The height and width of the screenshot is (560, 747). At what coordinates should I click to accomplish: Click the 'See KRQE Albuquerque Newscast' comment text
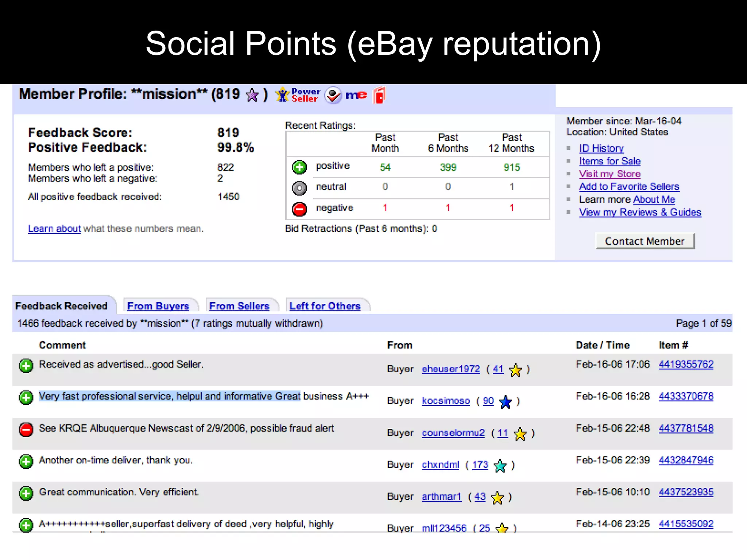point(186,428)
